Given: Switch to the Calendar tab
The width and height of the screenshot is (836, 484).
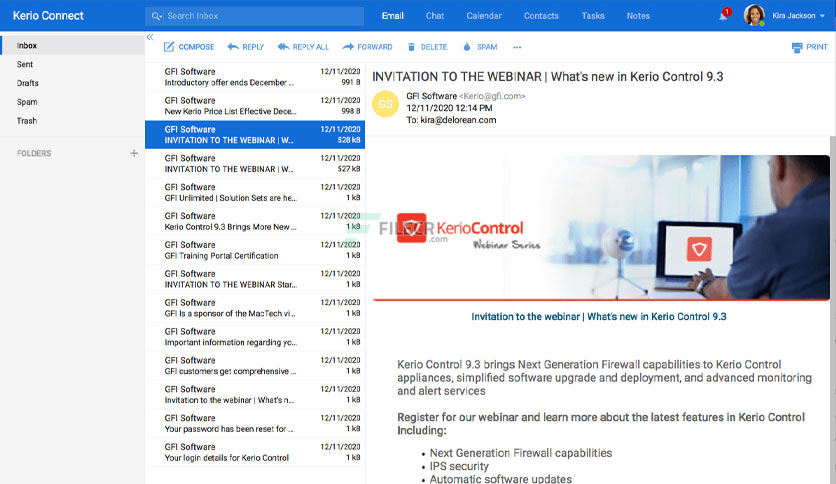Looking at the screenshot, I should [484, 16].
